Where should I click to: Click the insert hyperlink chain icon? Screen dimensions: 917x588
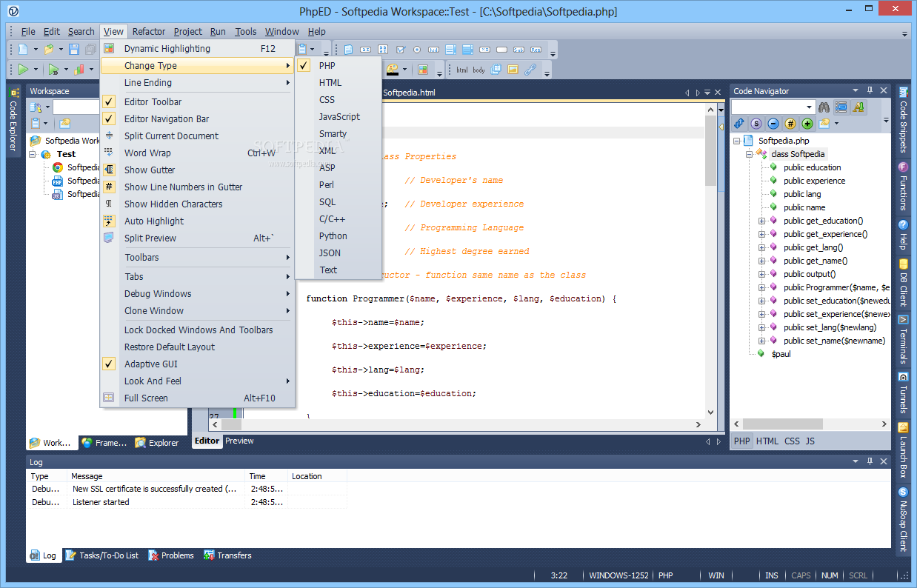tap(530, 70)
